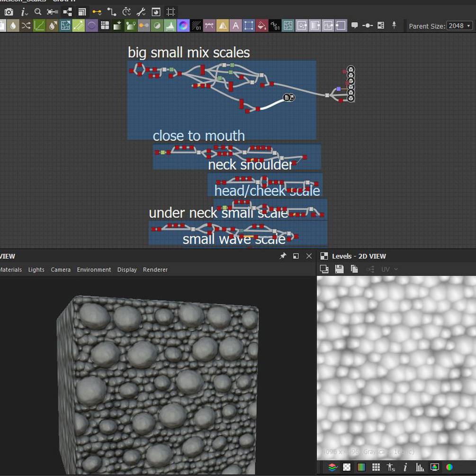The height and width of the screenshot is (476, 476).
Task: Select the 'small wave scale' frame title
Action: 234,239
